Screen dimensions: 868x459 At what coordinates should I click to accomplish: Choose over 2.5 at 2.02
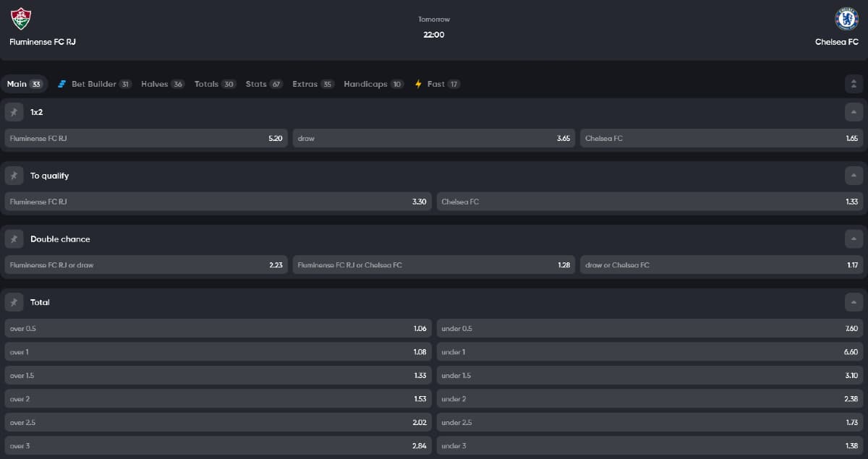pos(218,422)
